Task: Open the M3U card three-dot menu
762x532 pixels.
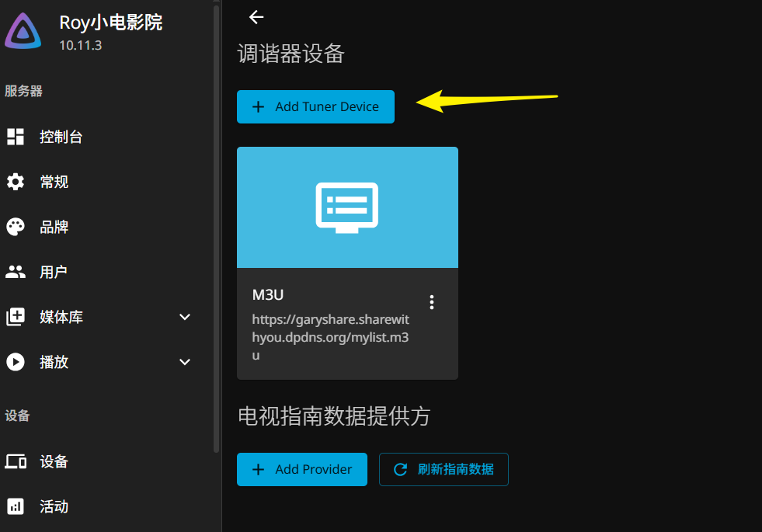Action: pos(432,302)
